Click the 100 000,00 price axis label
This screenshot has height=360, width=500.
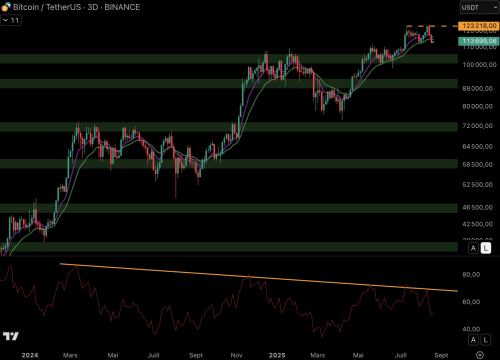coord(479,65)
